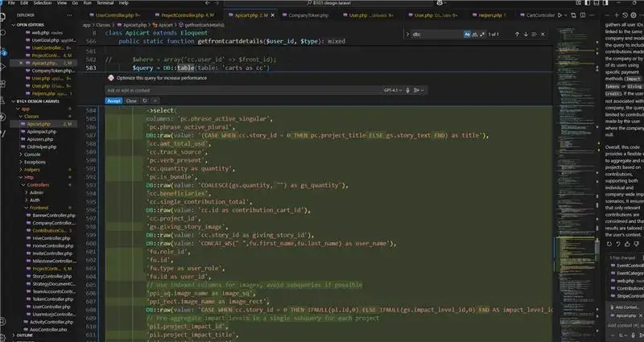Close the find widget
This screenshot has height=342, width=644.
(544, 35)
